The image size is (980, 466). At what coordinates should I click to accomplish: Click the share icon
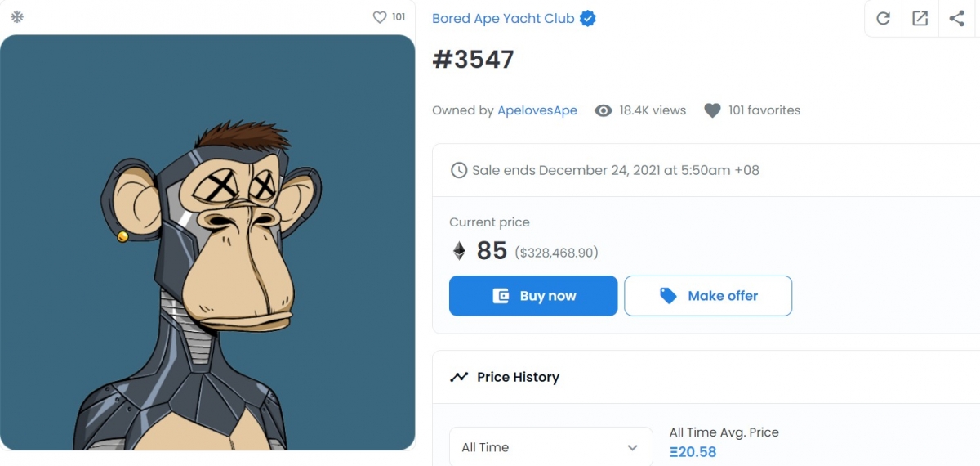coord(956,18)
